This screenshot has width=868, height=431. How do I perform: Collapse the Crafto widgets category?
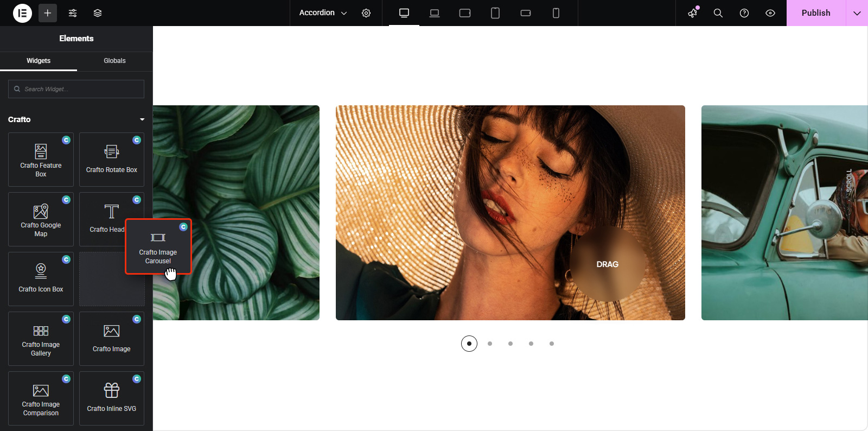point(76,119)
